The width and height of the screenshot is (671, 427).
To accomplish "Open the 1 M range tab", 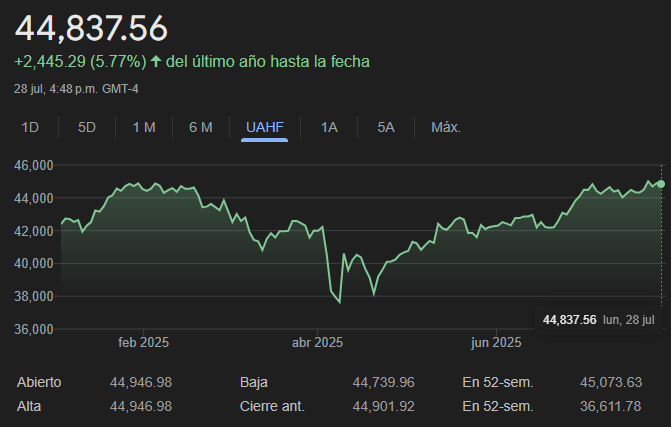I will 144,127.
